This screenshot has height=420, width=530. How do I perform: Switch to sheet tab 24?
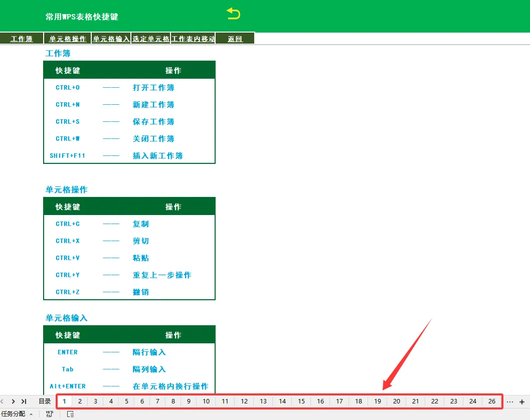(473, 401)
